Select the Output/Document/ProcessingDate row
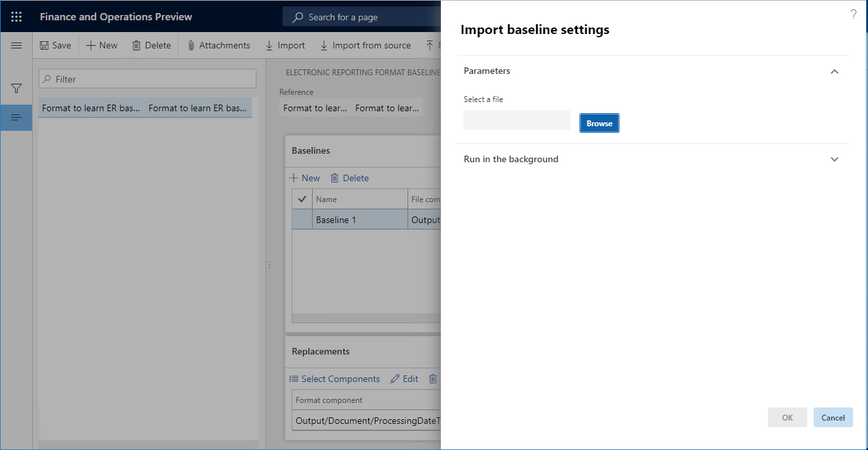The height and width of the screenshot is (450, 868). tap(366, 421)
